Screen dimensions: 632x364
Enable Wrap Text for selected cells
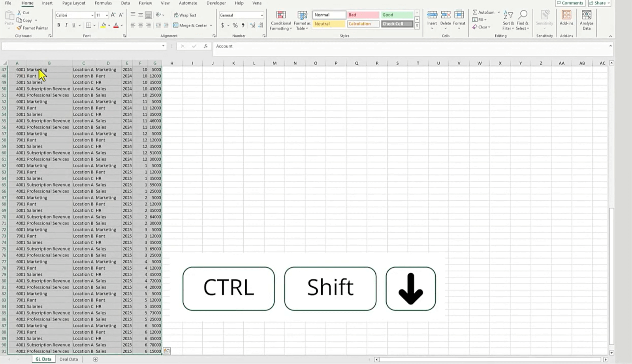tap(186, 15)
